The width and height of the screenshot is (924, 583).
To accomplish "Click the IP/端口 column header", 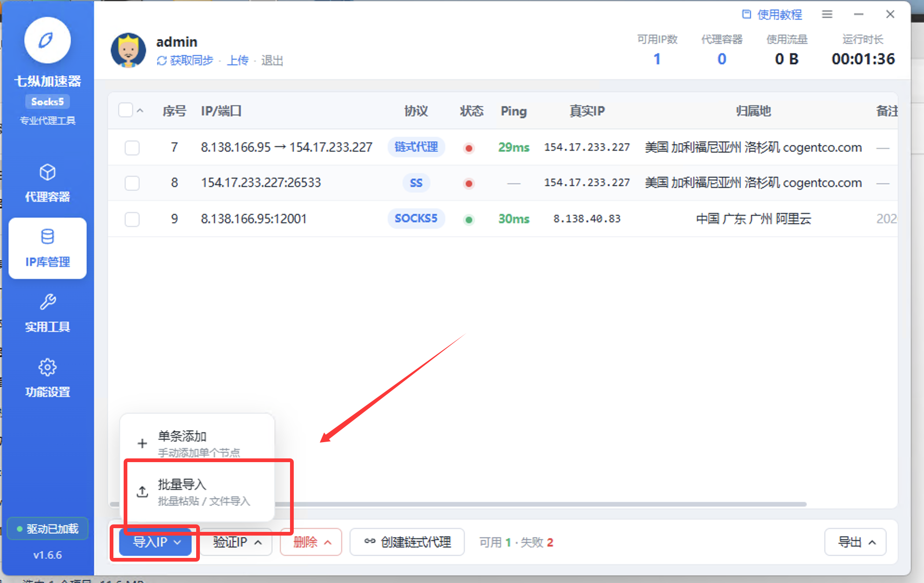I will [221, 111].
